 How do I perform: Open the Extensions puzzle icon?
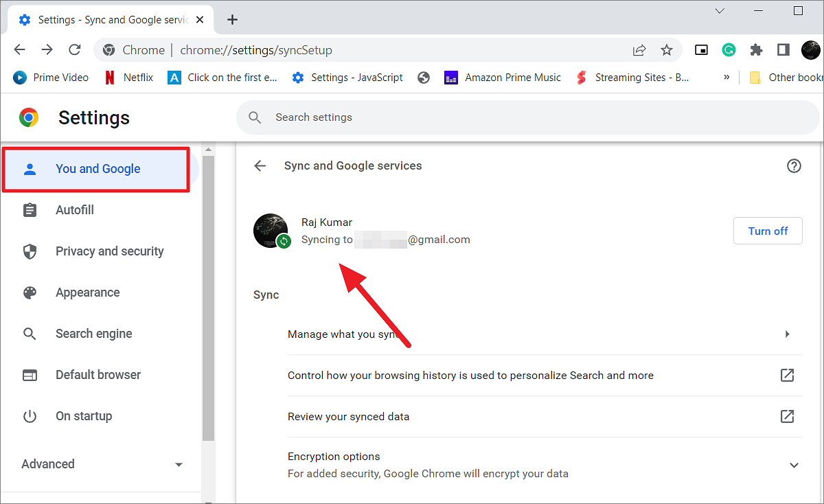pos(756,49)
